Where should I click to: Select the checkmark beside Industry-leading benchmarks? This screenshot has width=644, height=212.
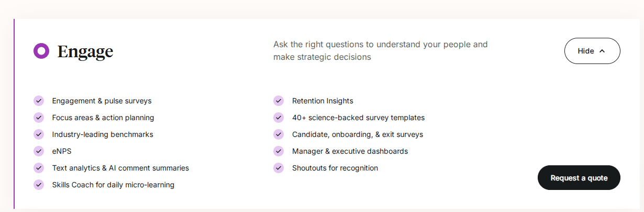click(39, 134)
